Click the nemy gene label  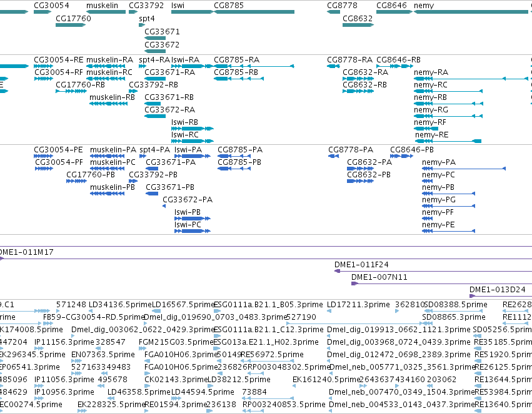point(424,6)
